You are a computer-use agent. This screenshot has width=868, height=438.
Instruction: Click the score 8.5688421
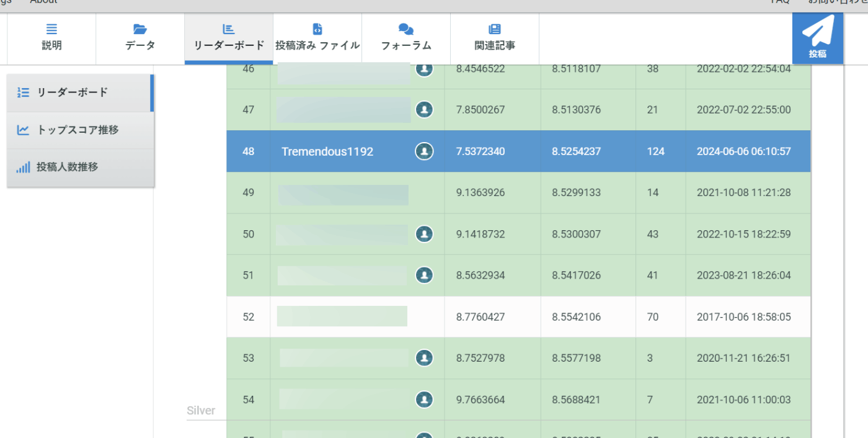coord(577,400)
